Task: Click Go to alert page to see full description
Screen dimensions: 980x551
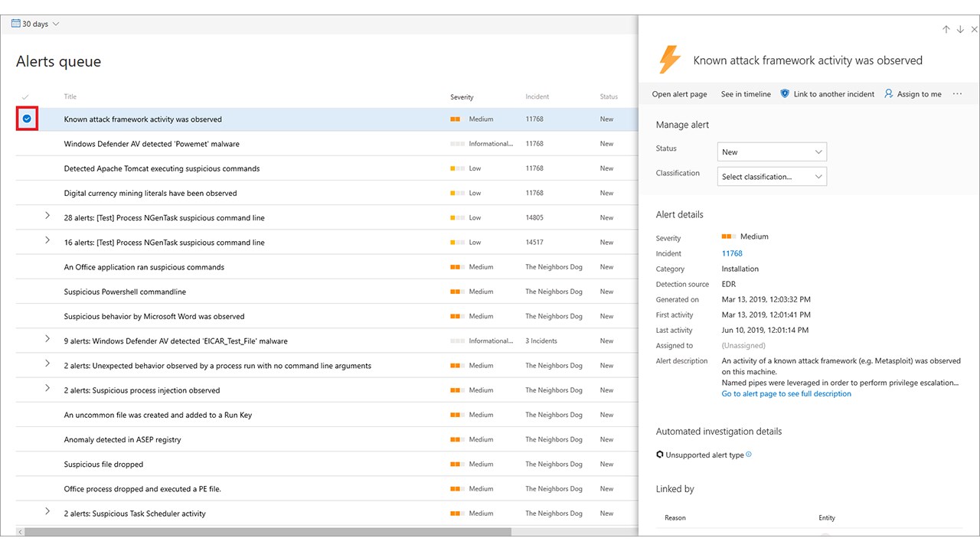Action: [786, 393]
